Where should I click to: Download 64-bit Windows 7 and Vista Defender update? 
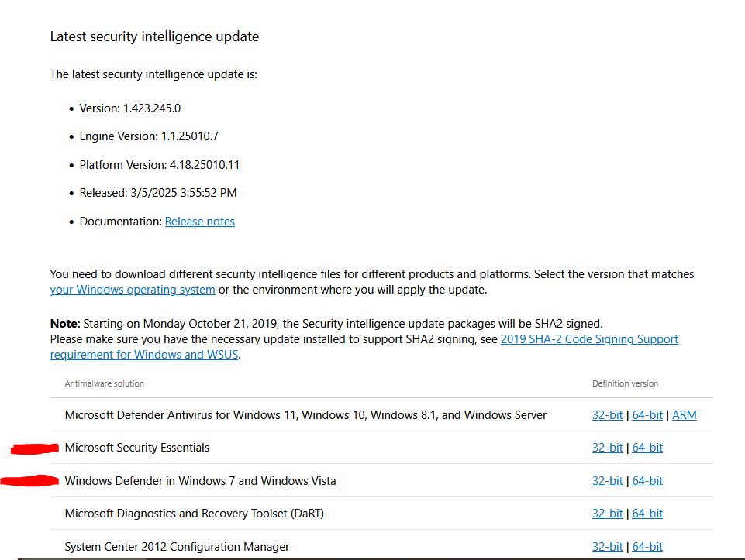[647, 481]
